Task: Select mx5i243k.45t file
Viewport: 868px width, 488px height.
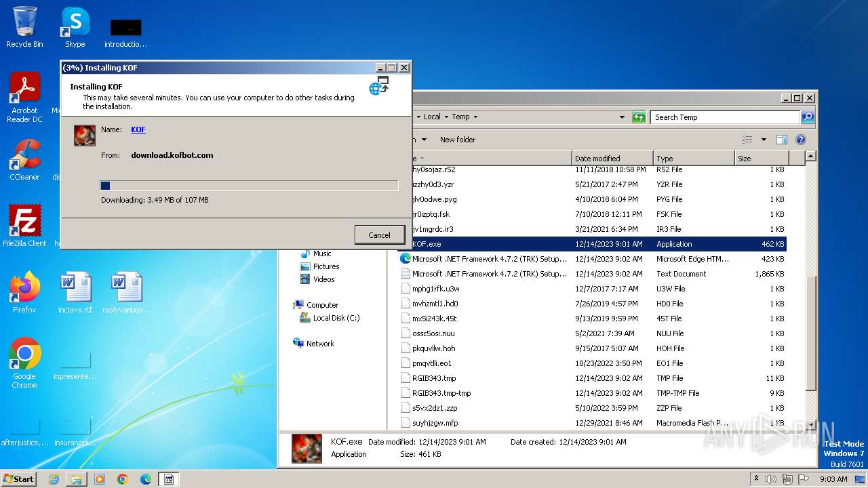Action: coord(593,319)
